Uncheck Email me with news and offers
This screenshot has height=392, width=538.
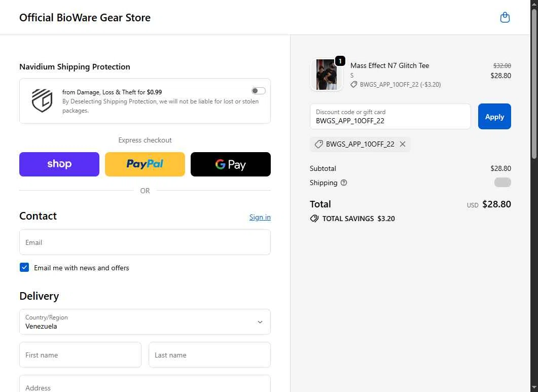pyautogui.click(x=24, y=267)
